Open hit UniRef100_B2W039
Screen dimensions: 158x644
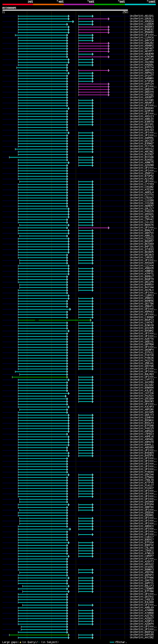(141, 325)
